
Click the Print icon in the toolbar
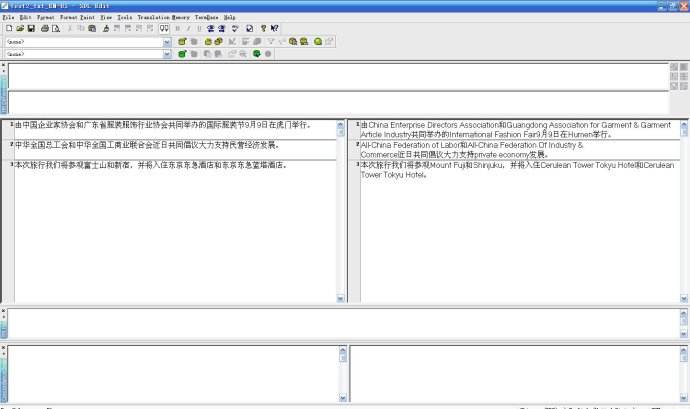click(x=44, y=29)
